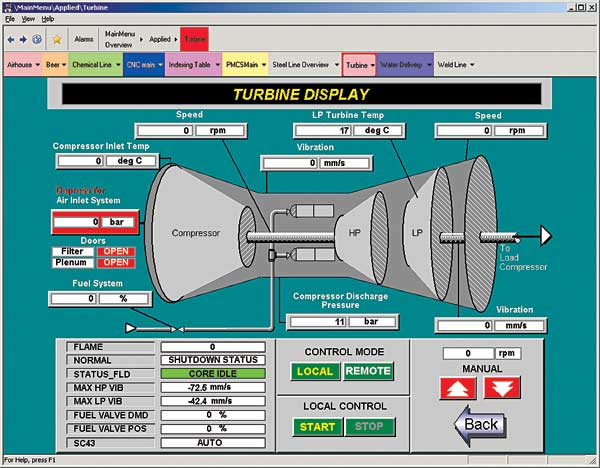Click the Alarms button in toolbar
The image size is (600, 468).
click(84, 39)
